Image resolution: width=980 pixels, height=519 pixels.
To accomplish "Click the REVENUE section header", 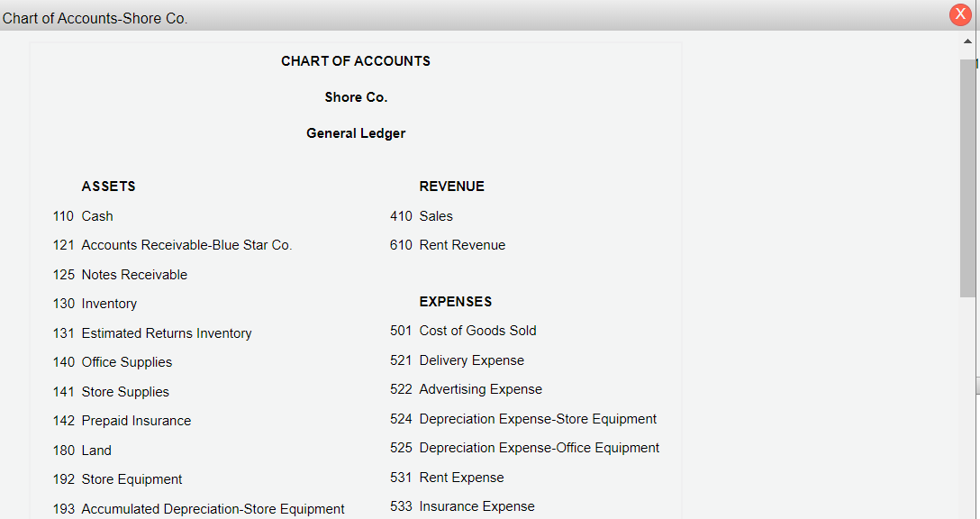I will pos(452,187).
